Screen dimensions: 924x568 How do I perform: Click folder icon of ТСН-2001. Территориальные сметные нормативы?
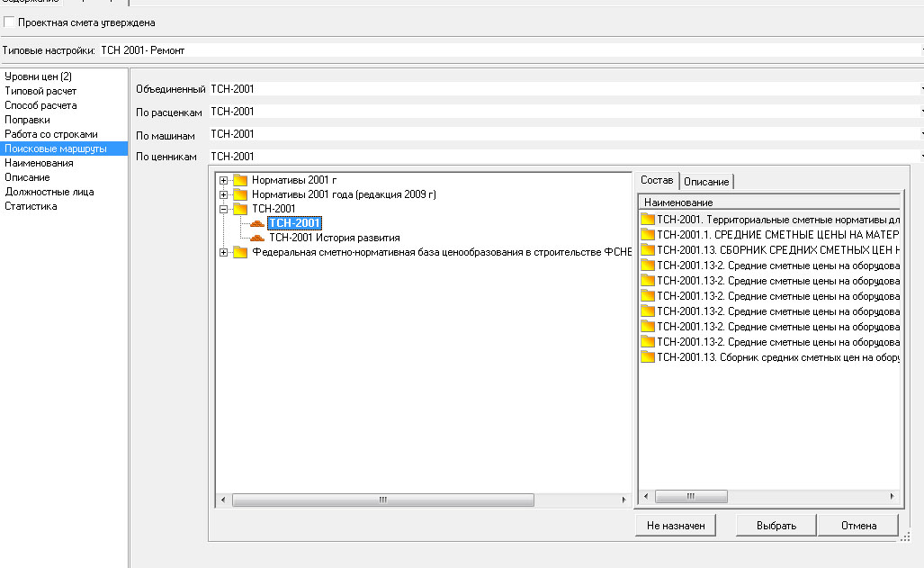click(648, 220)
